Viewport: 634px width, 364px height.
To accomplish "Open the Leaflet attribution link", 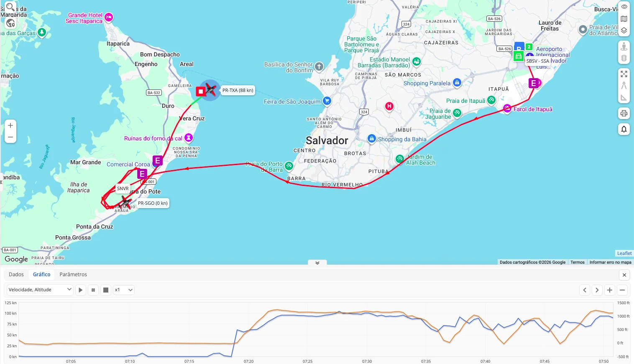I will [x=624, y=253].
